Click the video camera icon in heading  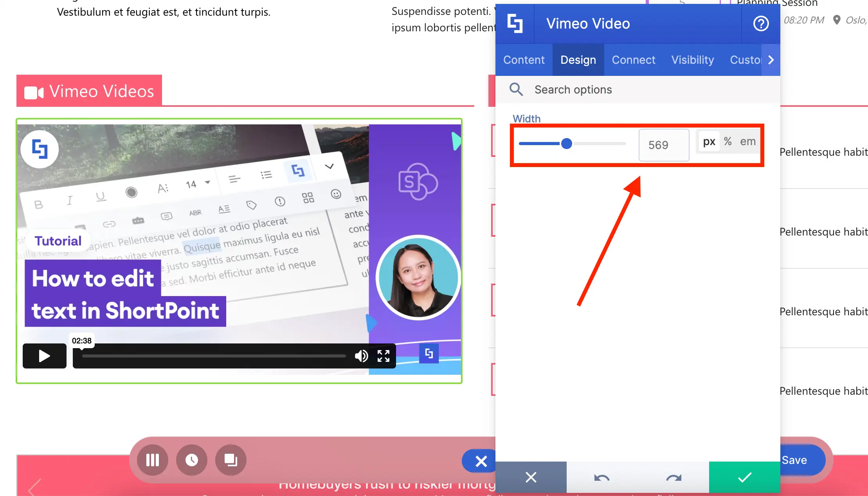coord(34,93)
